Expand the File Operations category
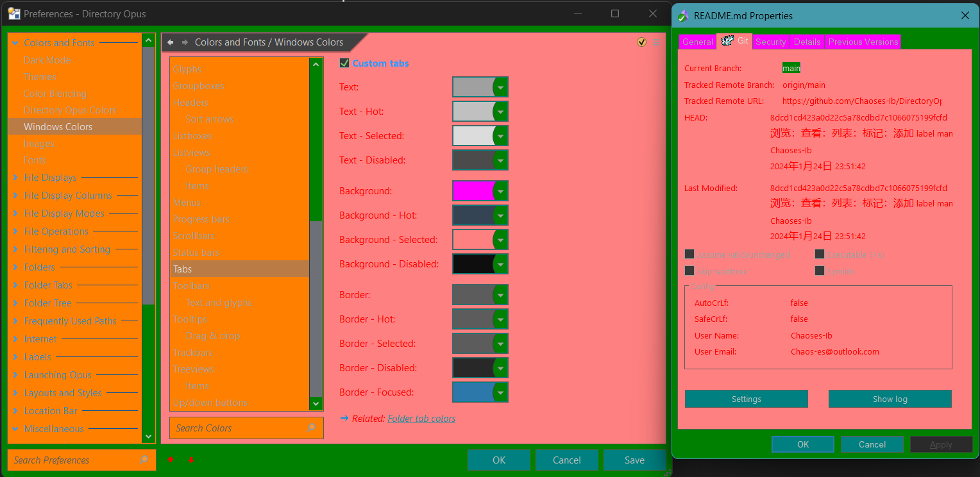This screenshot has height=477, width=980. tap(15, 231)
